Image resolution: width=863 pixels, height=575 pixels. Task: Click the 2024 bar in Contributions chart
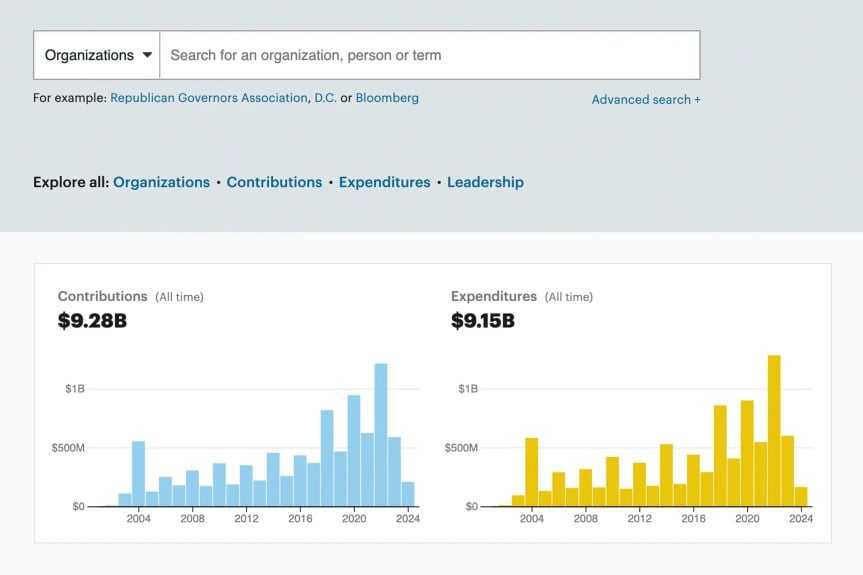pyautogui.click(x=408, y=494)
